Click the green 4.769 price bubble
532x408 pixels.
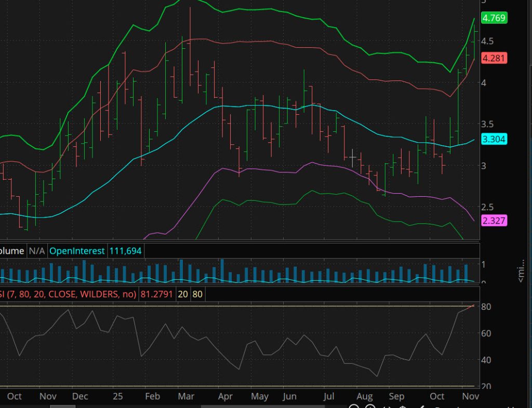[494, 18]
